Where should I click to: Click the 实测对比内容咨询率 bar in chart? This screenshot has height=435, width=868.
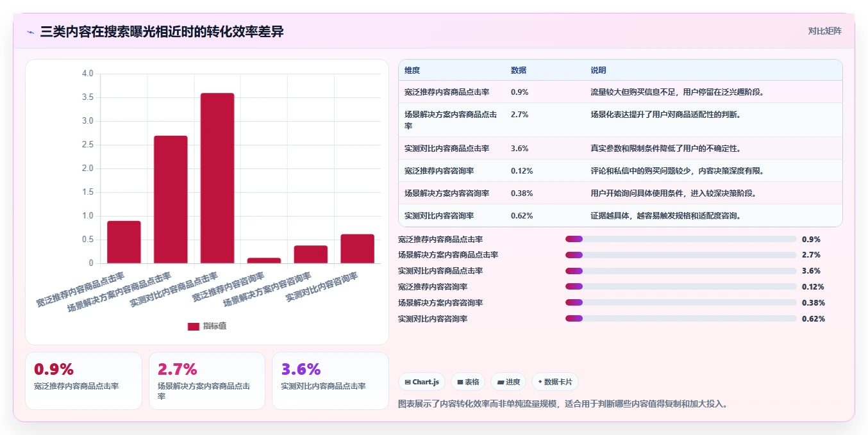point(357,249)
